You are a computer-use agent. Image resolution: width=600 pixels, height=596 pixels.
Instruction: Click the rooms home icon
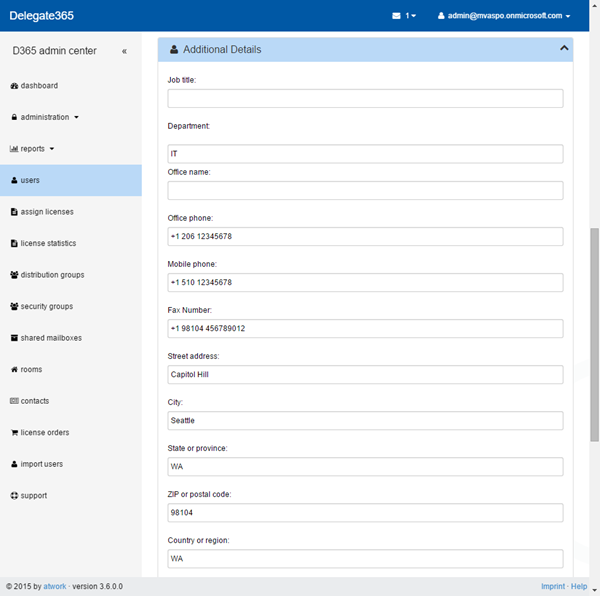(x=14, y=370)
